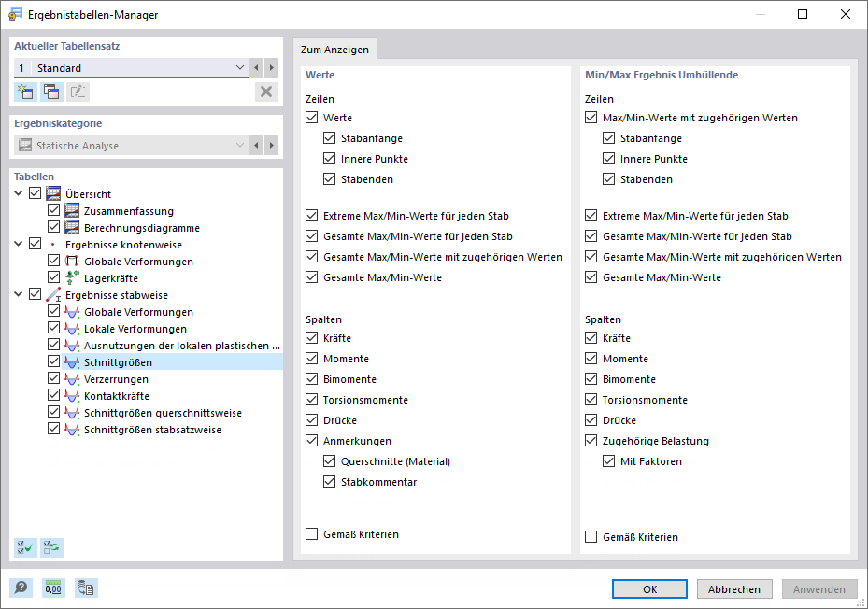Screen dimensions: 868x609
Task: Copy the current table set
Action: tap(51, 92)
